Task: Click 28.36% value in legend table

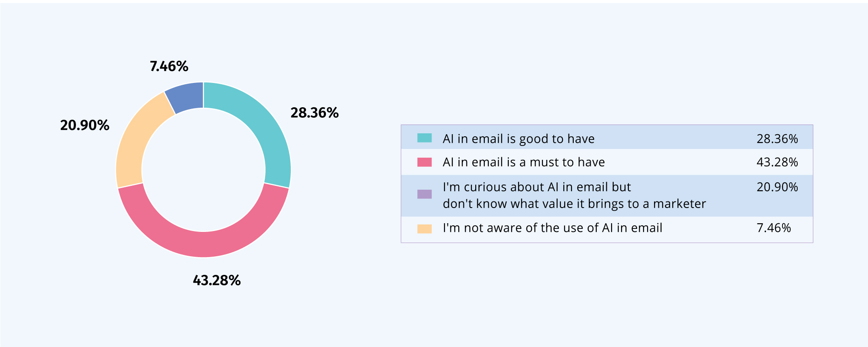Action: 777,139
